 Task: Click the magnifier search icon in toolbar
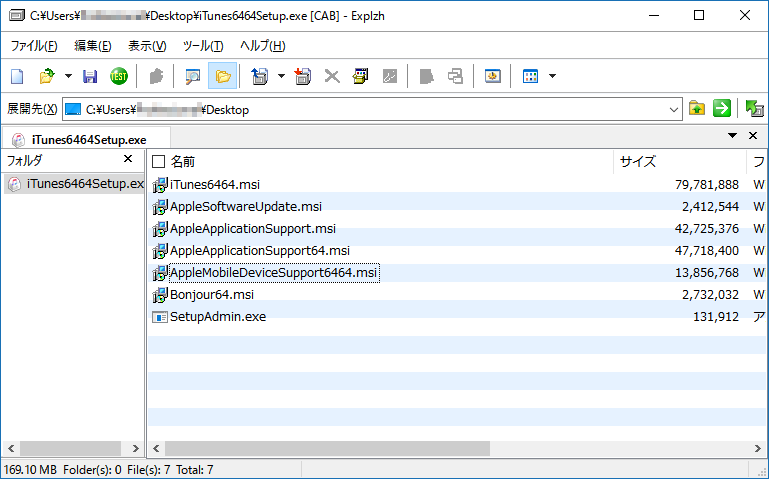point(192,76)
